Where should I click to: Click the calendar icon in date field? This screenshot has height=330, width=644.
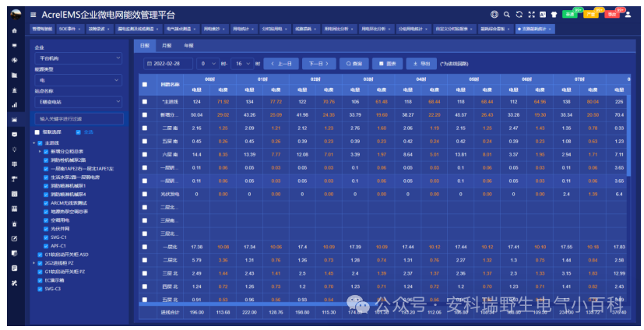coord(149,64)
